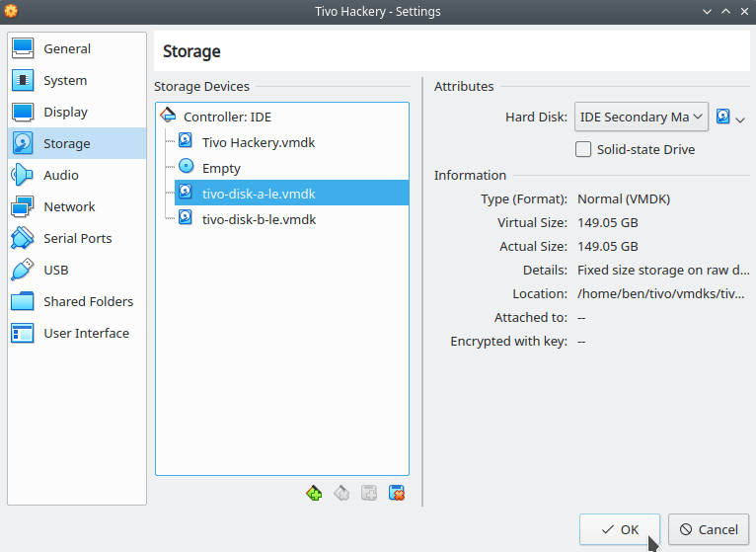Expand the disk chooser arrow menu
The image size is (756, 552).
click(740, 119)
